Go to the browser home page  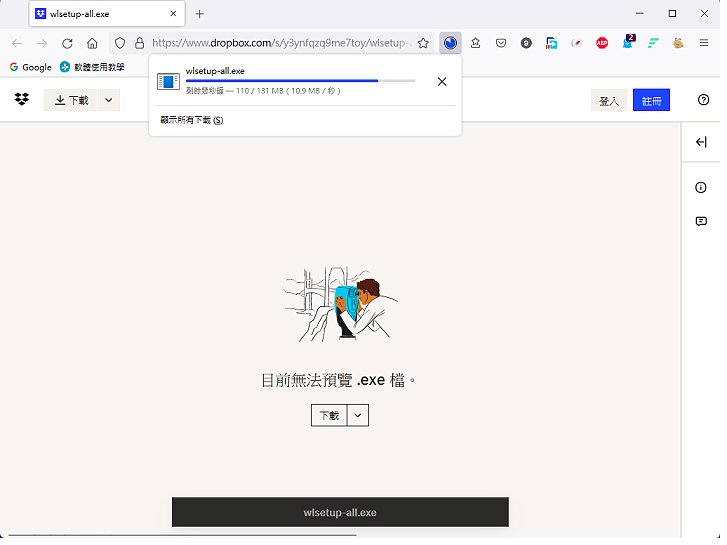(x=92, y=44)
